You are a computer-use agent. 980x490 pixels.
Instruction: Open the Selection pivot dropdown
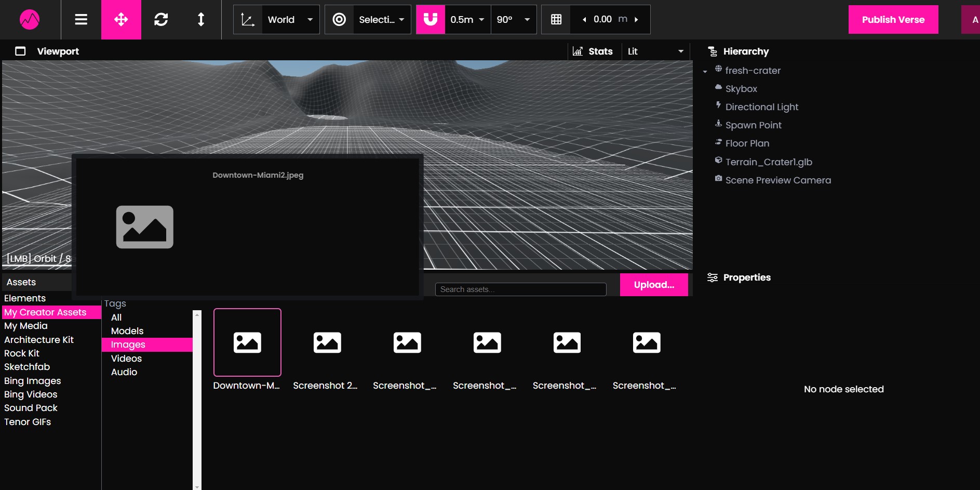(x=382, y=20)
